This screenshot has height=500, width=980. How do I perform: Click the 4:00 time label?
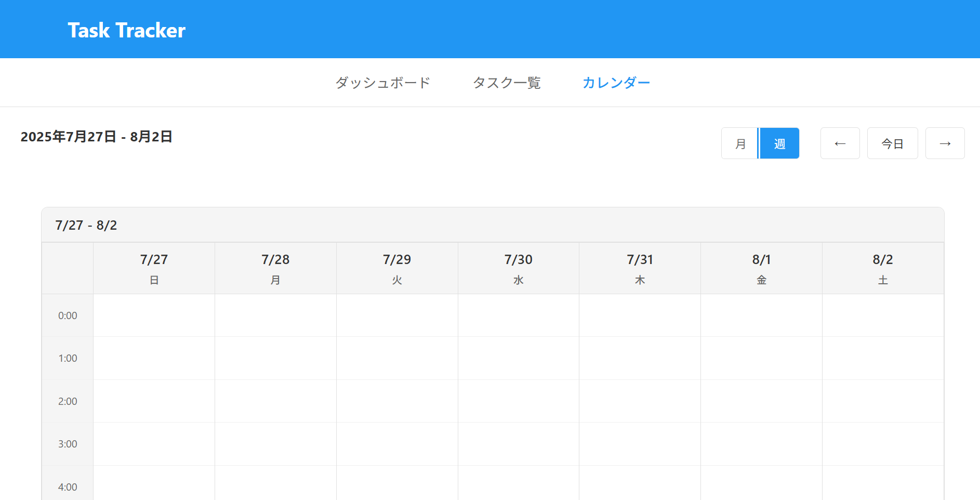point(68,487)
